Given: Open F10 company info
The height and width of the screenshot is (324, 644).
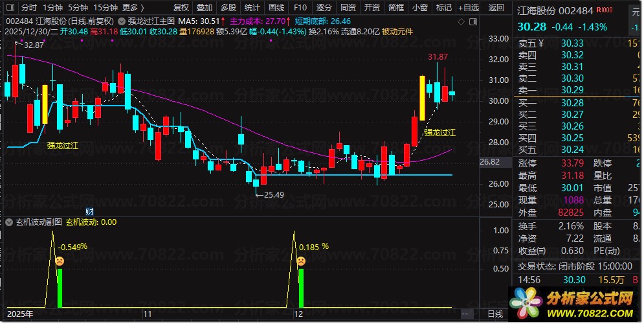Looking at the screenshot, I should 300,7.
